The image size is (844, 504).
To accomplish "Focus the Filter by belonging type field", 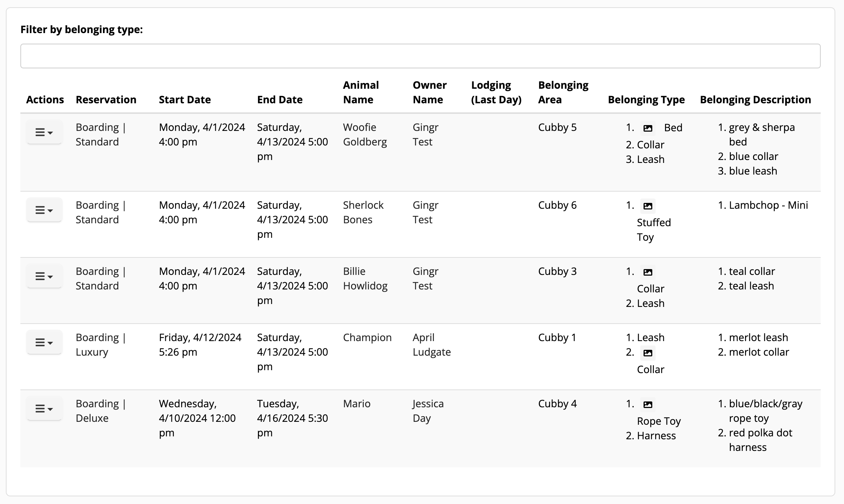I will point(420,56).
